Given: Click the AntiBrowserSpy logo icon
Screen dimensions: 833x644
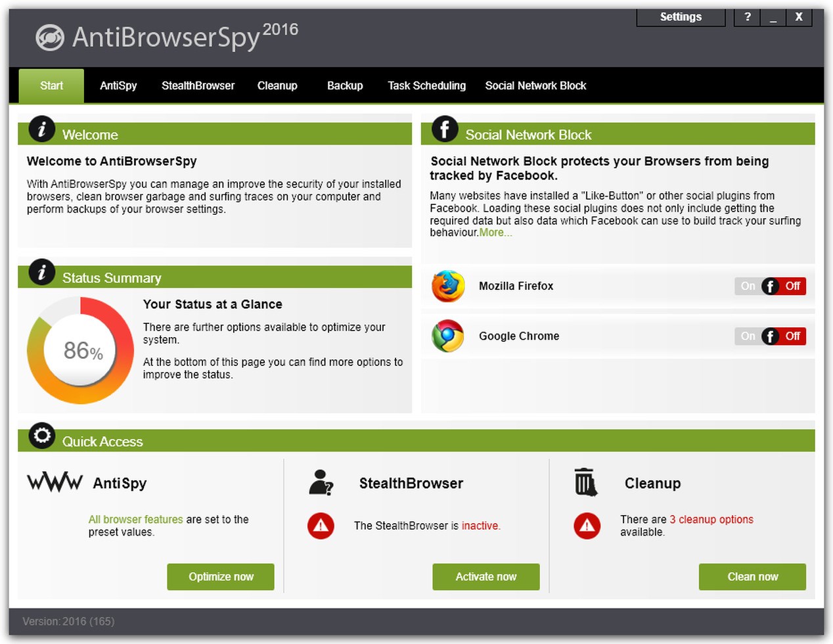Looking at the screenshot, I should click(50, 37).
